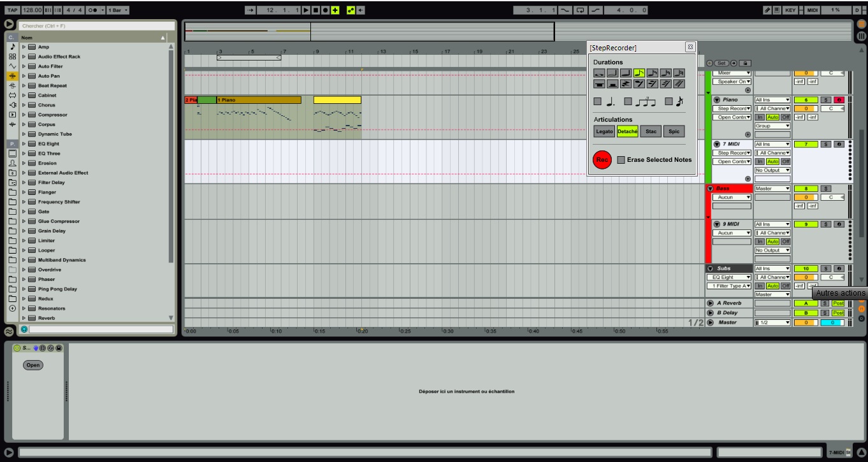Click the Stop button in the transport bar
Image resolution: width=868 pixels, height=462 pixels.
[315, 10]
